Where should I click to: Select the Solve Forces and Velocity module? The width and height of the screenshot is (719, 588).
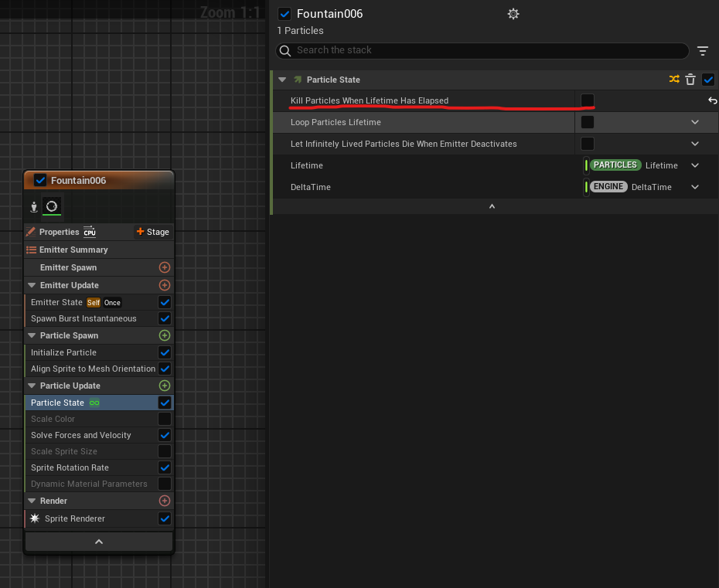click(81, 435)
